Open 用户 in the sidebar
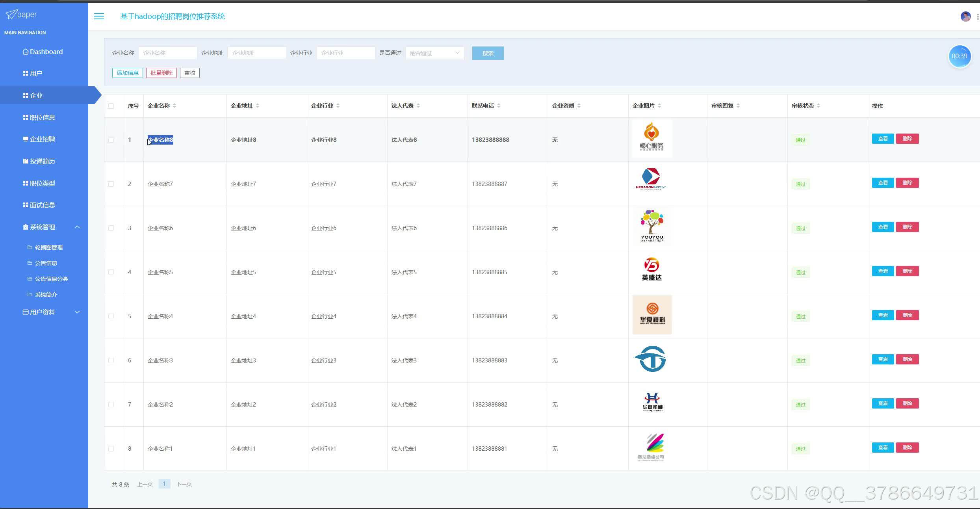Viewport: 980px width, 509px height. coord(33,73)
